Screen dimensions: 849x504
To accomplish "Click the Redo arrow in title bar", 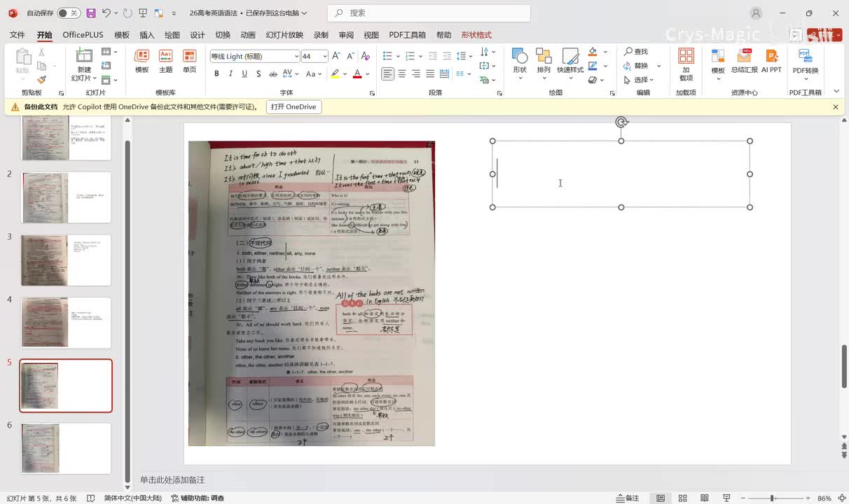I will click(127, 13).
